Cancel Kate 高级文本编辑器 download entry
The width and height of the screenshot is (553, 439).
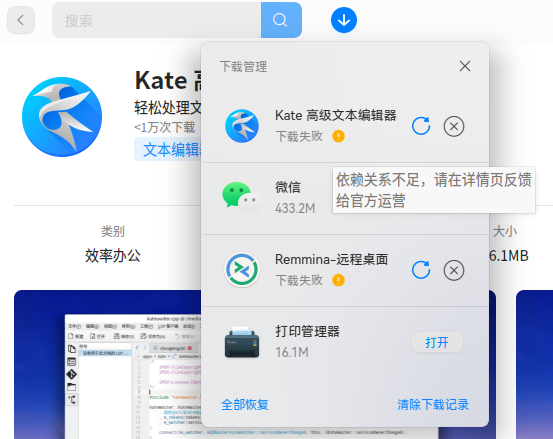point(454,126)
